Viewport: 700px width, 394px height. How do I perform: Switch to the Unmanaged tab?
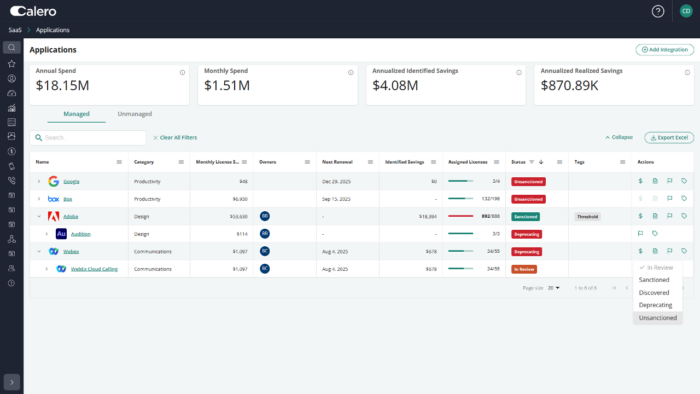(x=135, y=114)
